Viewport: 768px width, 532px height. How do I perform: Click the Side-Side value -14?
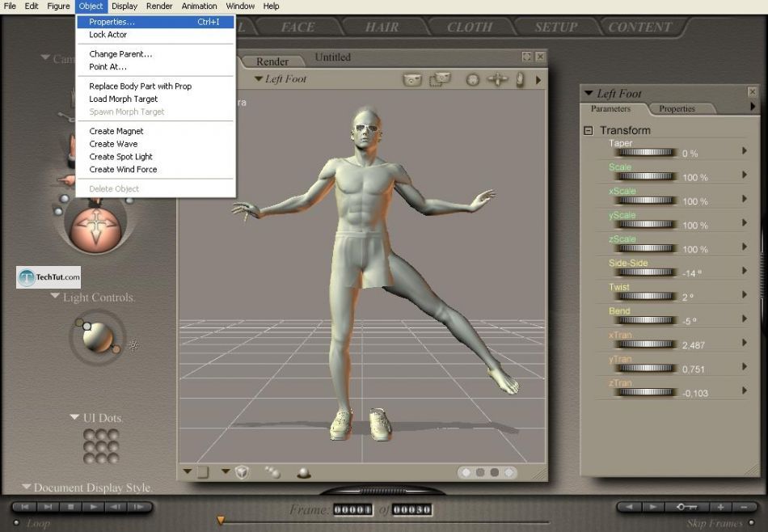[x=691, y=273]
